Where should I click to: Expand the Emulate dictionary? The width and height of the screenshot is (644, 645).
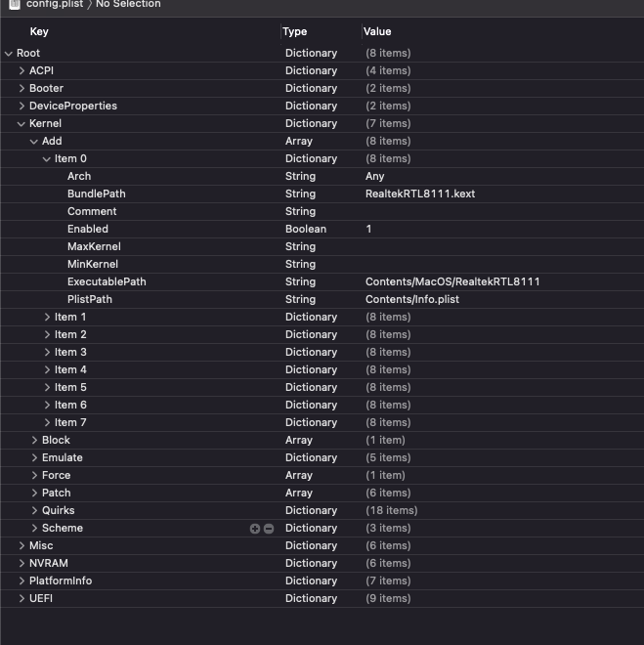(34, 457)
